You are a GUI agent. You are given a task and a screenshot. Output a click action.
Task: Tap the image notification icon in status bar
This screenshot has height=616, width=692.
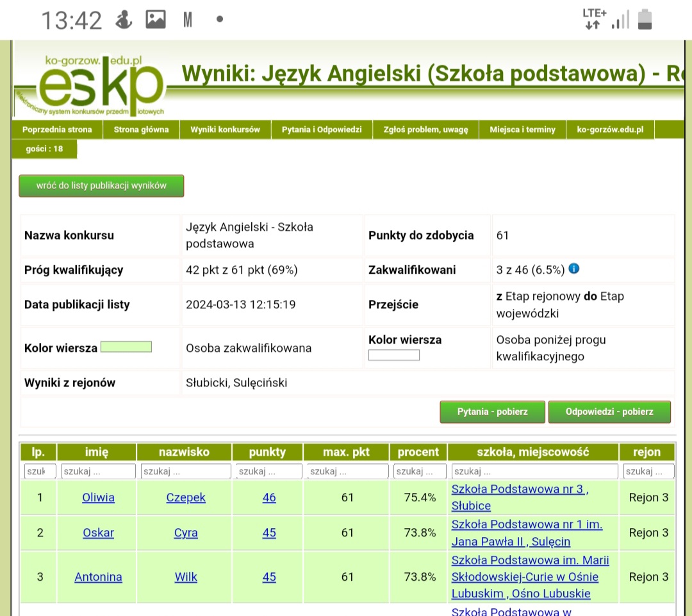(156, 20)
